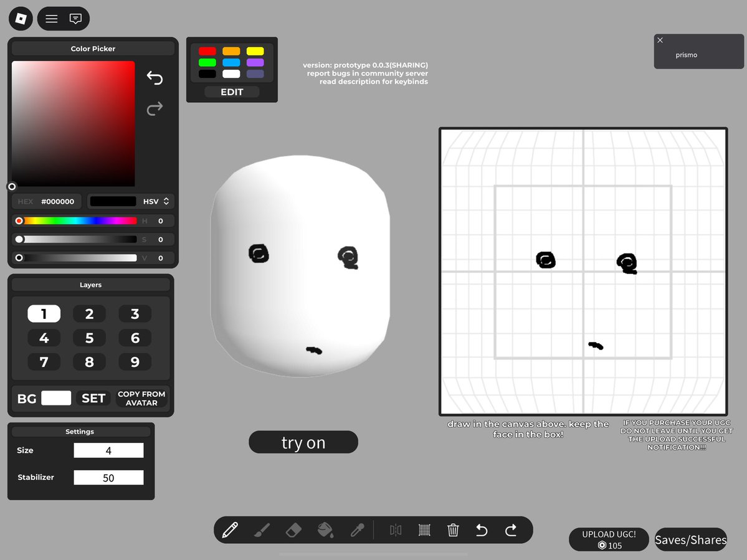Click the SET background button
747x560 pixels.
tap(93, 398)
